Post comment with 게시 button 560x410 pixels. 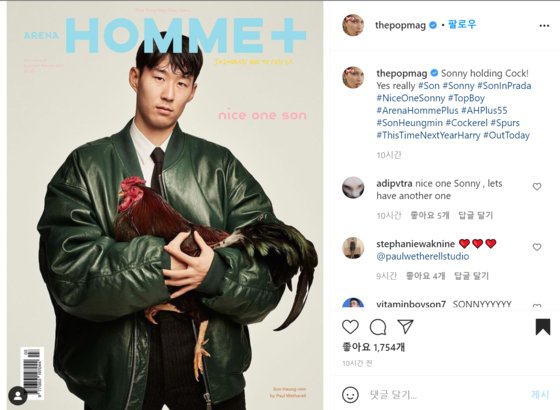(540, 394)
